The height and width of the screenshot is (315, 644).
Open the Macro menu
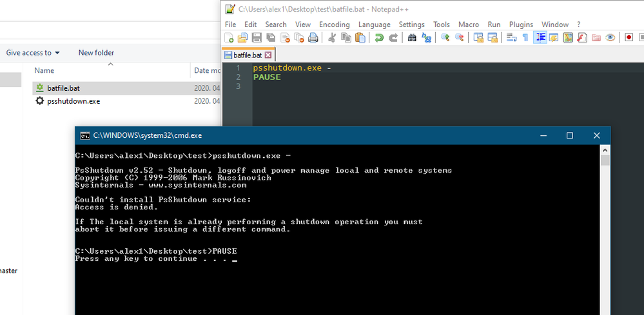(x=469, y=24)
